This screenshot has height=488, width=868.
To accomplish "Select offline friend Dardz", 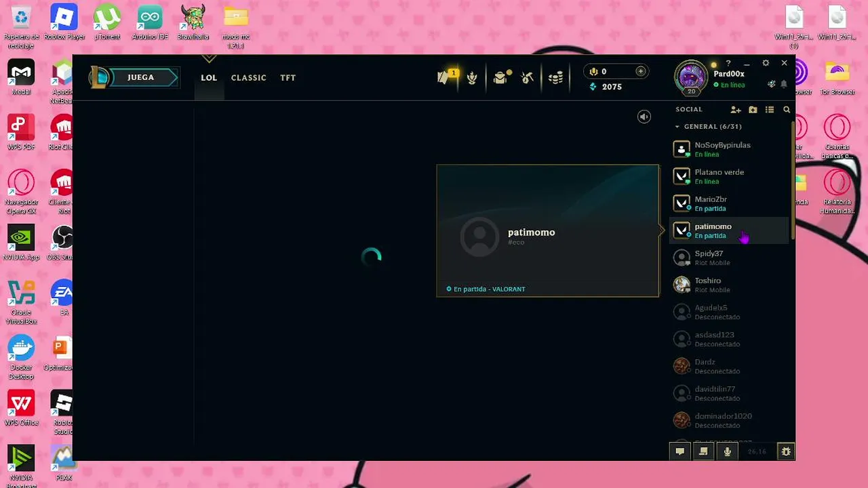I will (x=730, y=366).
